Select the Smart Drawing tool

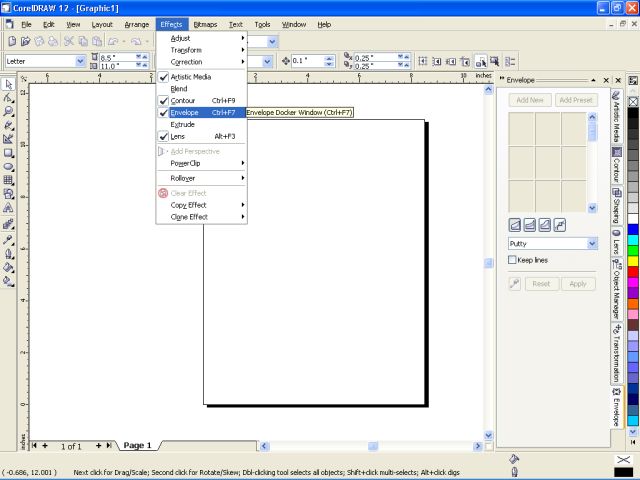[8, 139]
